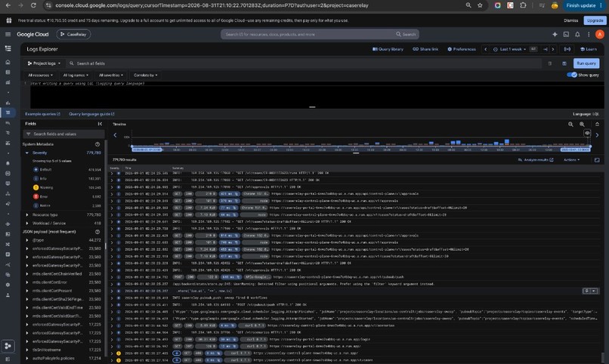Expand the @type JSON payload field

tap(26, 240)
